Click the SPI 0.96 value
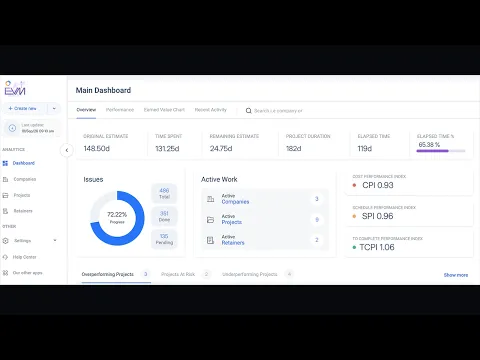480x360 pixels. pyautogui.click(x=378, y=216)
